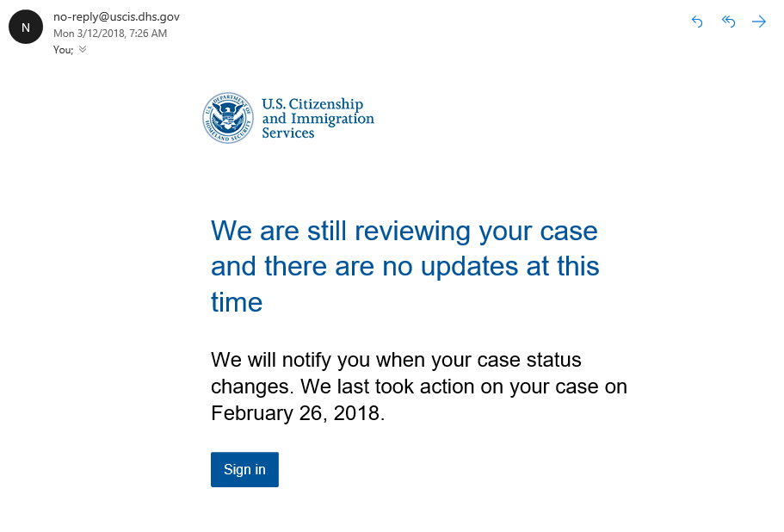
Task: Click the Homeland Security seal logo
Action: tap(228, 118)
